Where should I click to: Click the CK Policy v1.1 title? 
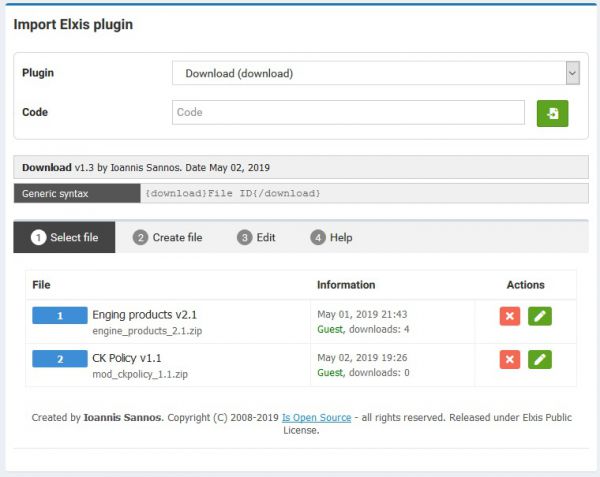[127, 358]
